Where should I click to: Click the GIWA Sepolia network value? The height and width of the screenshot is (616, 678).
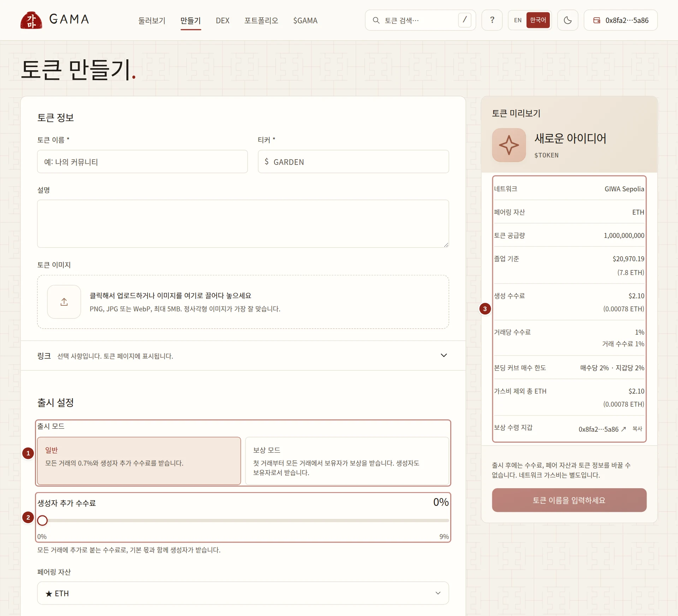(x=624, y=189)
